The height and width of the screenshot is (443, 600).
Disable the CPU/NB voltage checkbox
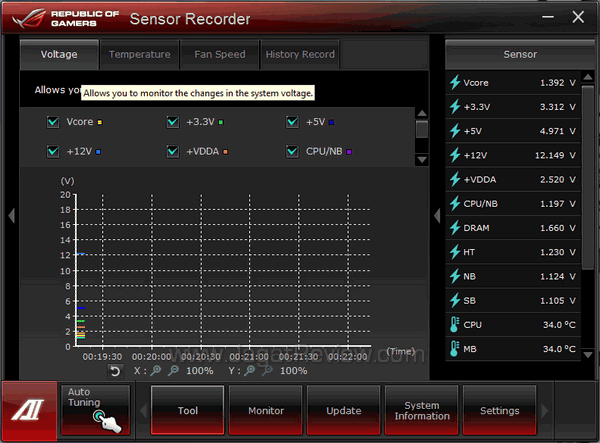click(292, 152)
